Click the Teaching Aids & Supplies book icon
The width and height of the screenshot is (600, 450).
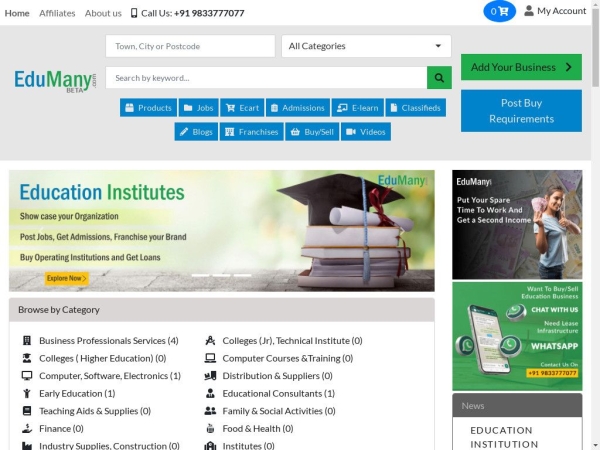27,411
